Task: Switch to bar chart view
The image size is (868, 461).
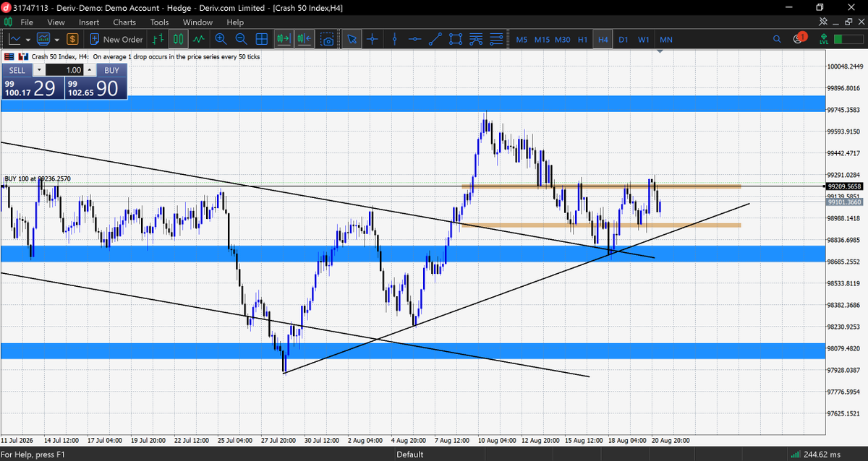Action: 158,39
